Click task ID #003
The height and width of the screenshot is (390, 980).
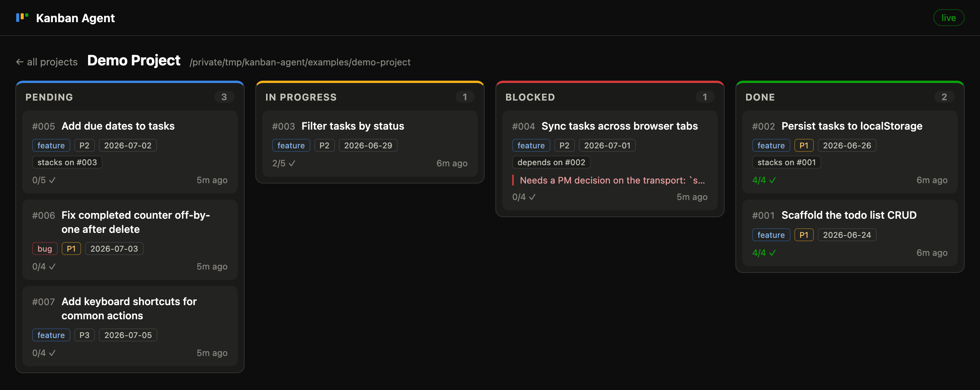tap(284, 127)
